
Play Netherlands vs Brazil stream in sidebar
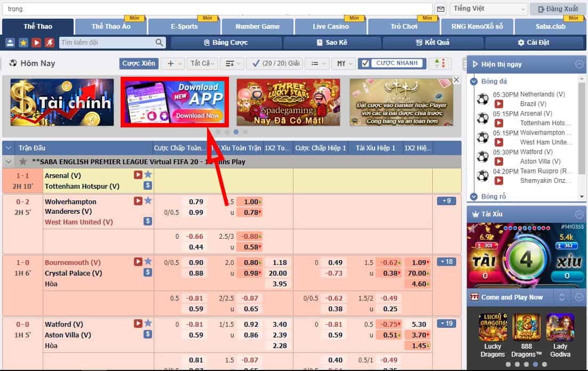(498, 104)
